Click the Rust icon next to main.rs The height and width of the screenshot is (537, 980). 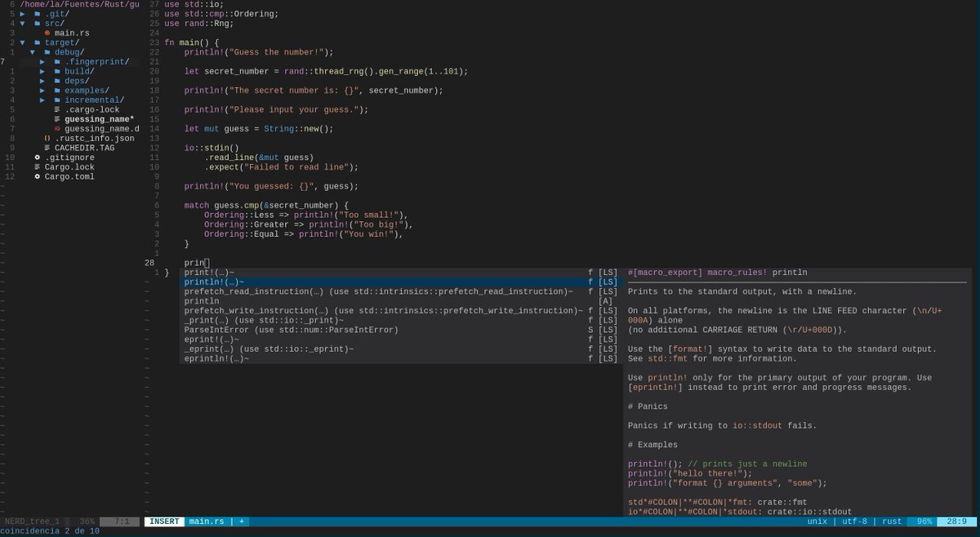pos(48,33)
